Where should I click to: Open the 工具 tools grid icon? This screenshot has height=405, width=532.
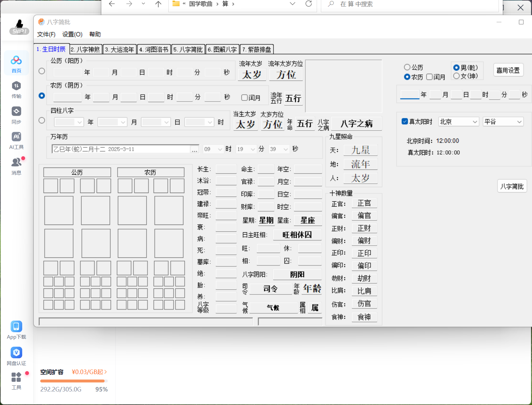pos(16,380)
